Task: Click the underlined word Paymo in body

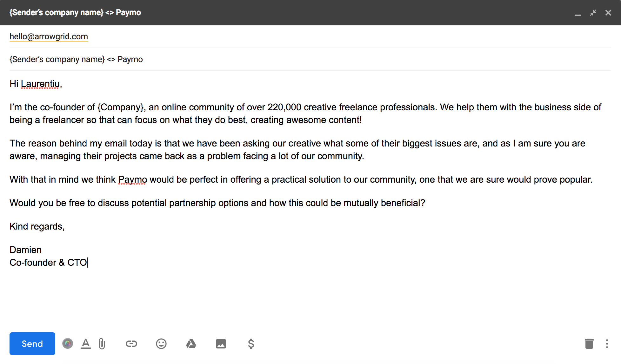Action: (132, 180)
